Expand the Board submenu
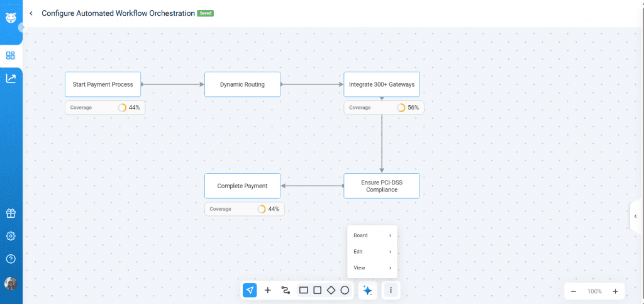The height and width of the screenshot is (304, 644). pos(372,235)
